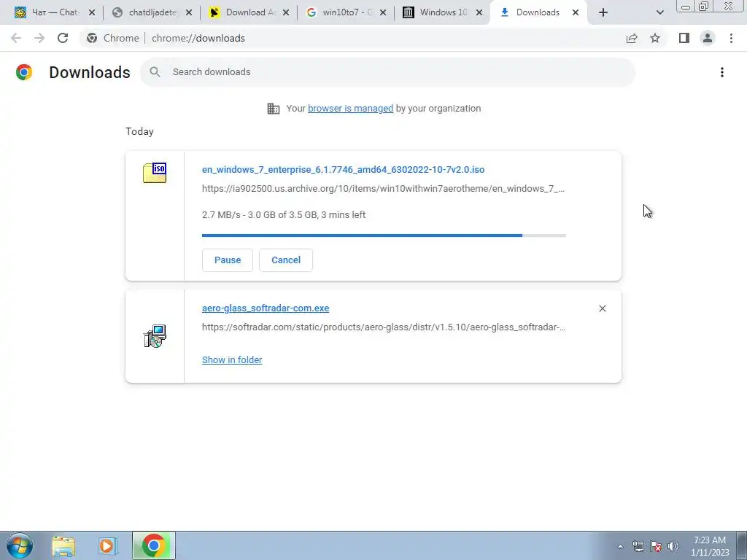Pause the ISO download
Image resolution: width=747 pixels, height=560 pixels.
[x=228, y=260]
